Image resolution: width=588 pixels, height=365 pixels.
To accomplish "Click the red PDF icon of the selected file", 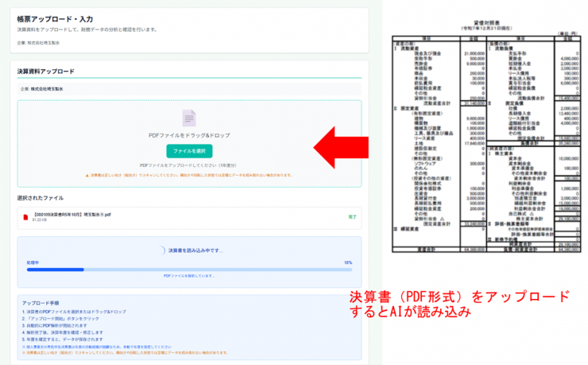I will [25, 217].
